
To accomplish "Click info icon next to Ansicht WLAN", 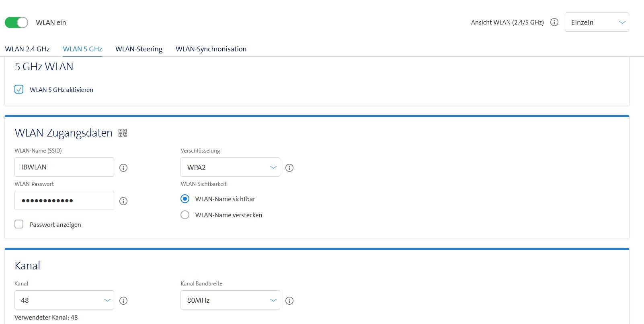I will click(554, 22).
